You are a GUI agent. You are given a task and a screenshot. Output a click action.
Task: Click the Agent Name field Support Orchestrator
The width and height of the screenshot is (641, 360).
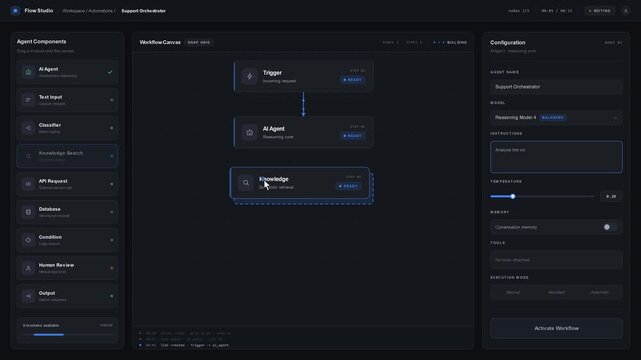tap(556, 87)
